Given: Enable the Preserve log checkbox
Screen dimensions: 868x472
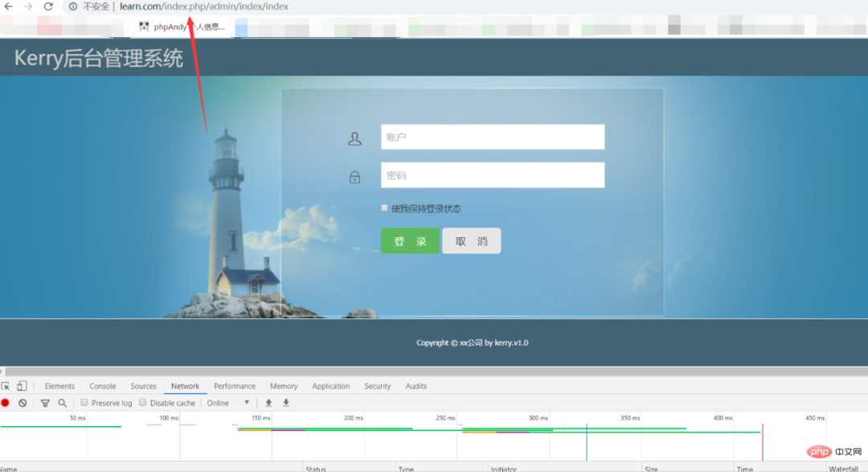Looking at the screenshot, I should click(x=84, y=403).
